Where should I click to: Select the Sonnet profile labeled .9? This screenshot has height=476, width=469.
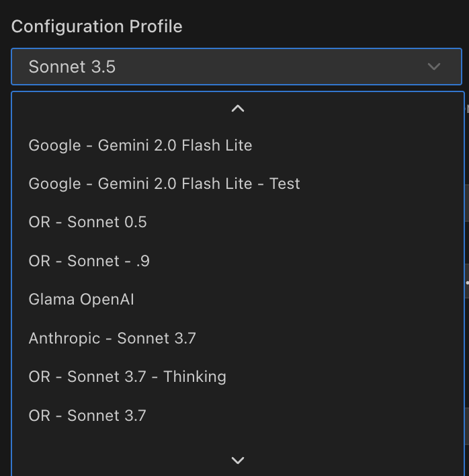pyautogui.click(x=89, y=261)
